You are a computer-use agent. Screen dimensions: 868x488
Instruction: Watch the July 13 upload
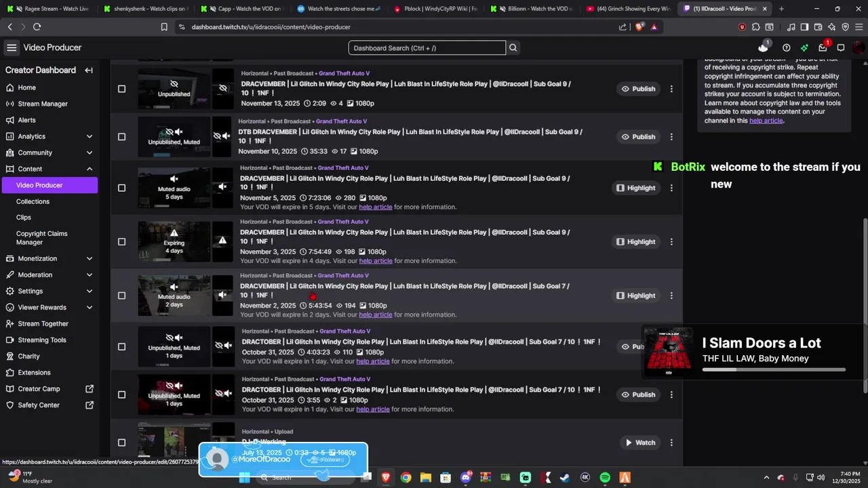click(639, 443)
